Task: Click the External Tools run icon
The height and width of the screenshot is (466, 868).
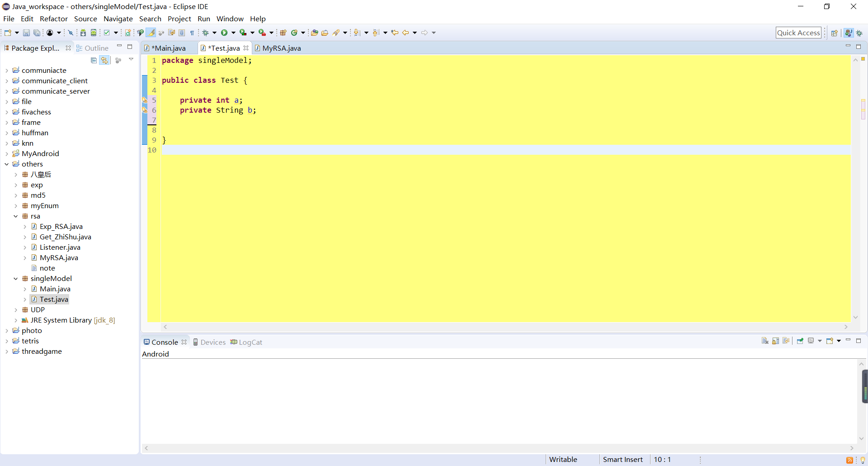Action: tap(262, 33)
